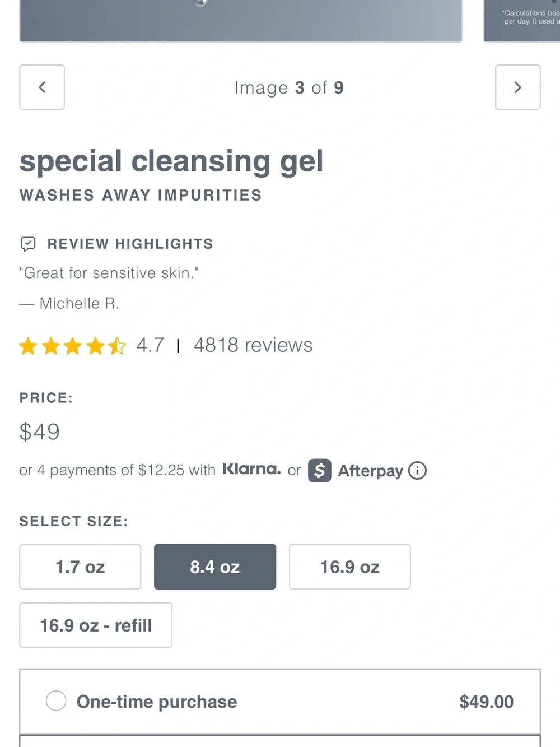Go to the previous product image
The width and height of the screenshot is (560, 747).
(42, 87)
